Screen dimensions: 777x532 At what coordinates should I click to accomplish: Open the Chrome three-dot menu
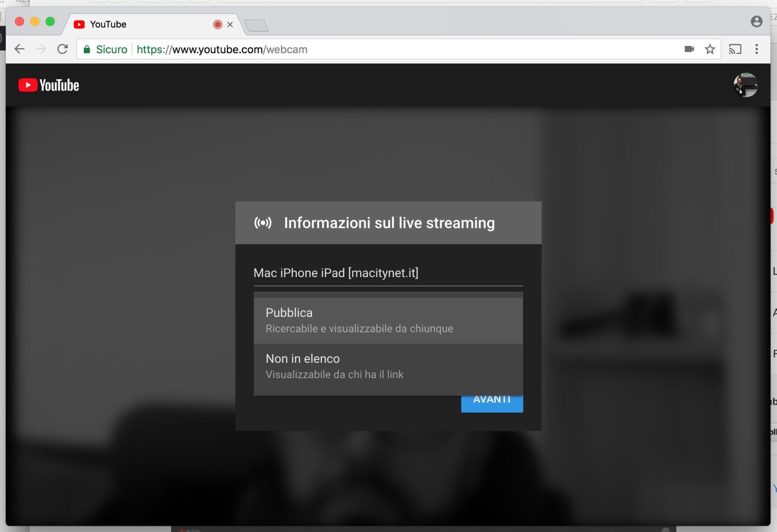pos(757,49)
